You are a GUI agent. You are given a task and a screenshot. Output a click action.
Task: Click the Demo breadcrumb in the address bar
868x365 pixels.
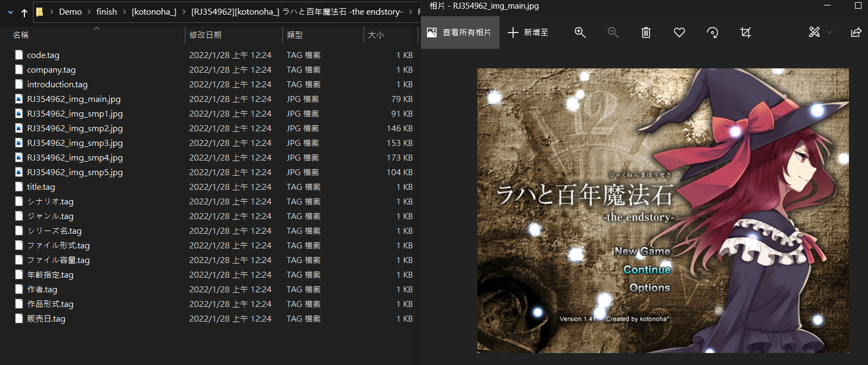click(70, 11)
